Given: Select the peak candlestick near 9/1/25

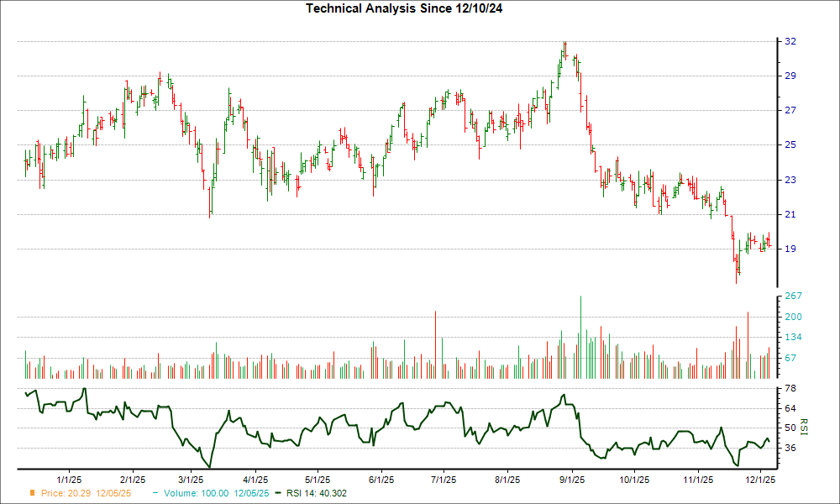Looking at the screenshot, I should pos(564,46).
